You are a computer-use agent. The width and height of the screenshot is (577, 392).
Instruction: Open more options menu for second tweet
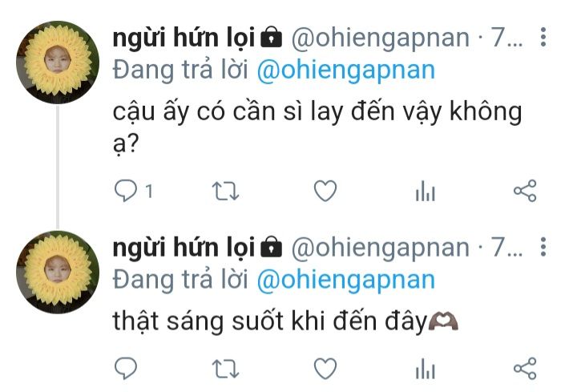coord(543,248)
